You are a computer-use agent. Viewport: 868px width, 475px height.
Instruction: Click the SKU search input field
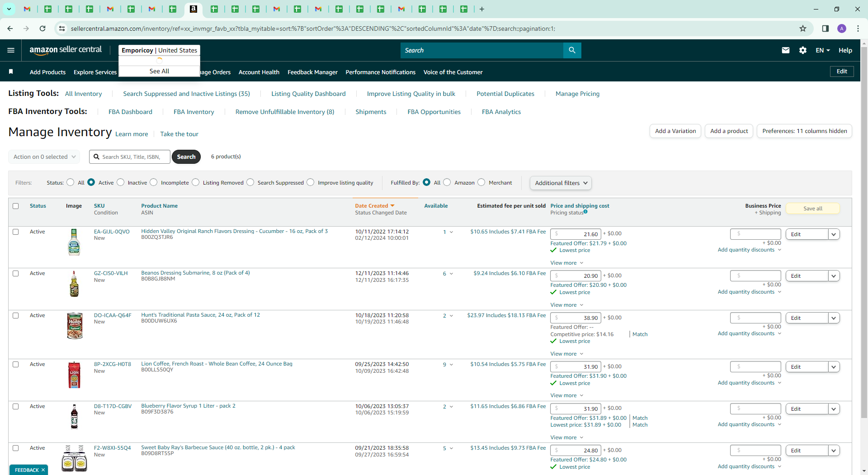(130, 157)
